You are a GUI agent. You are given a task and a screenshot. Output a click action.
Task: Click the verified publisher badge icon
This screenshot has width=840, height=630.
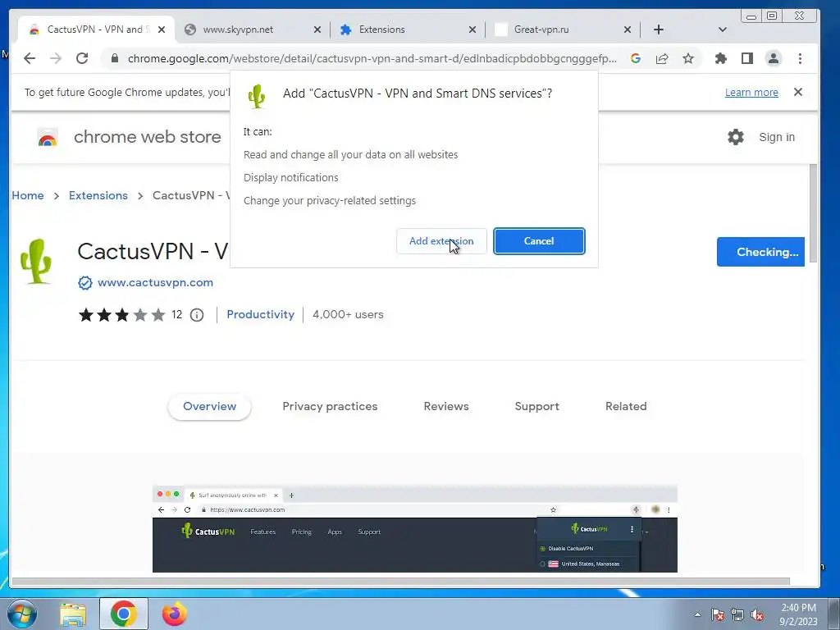point(85,283)
